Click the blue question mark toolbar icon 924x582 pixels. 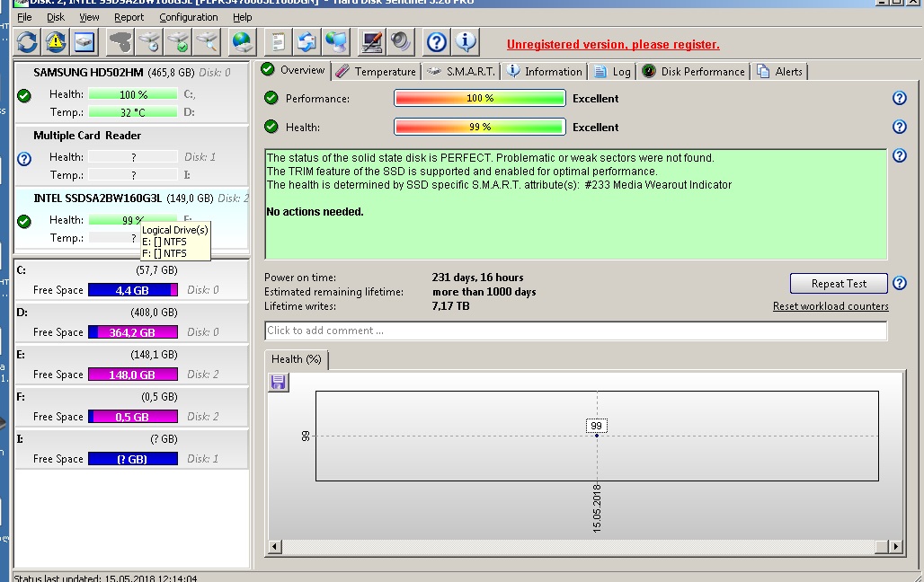(436, 41)
